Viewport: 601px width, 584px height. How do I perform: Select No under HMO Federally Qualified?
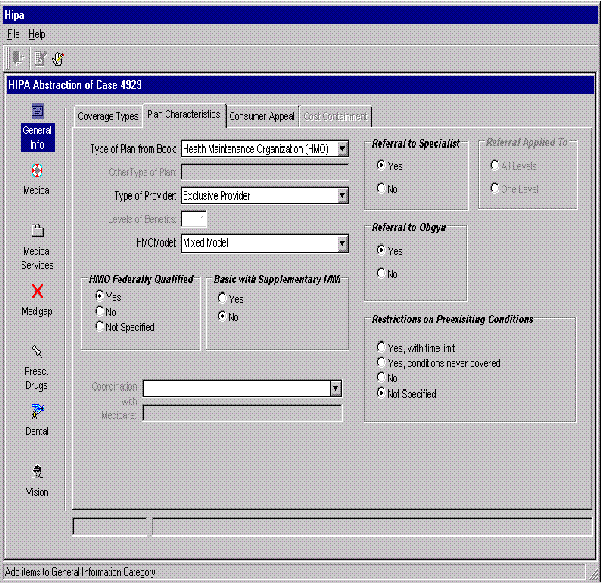tap(98, 312)
